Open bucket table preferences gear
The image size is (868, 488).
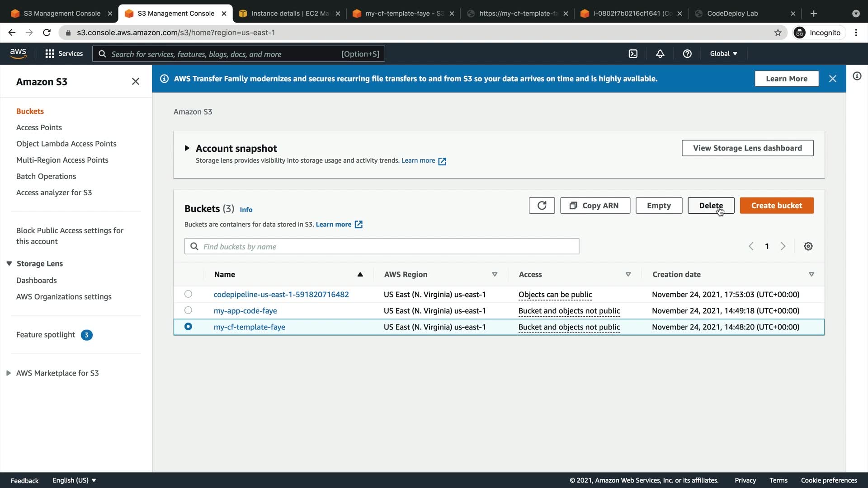point(808,246)
